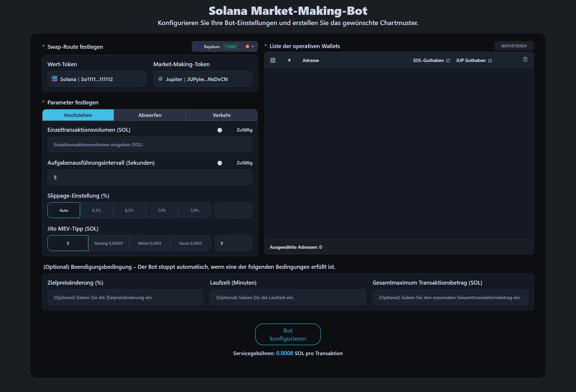Click the IMPORTIEREN button
This screenshot has width=576, height=392.
click(x=514, y=46)
